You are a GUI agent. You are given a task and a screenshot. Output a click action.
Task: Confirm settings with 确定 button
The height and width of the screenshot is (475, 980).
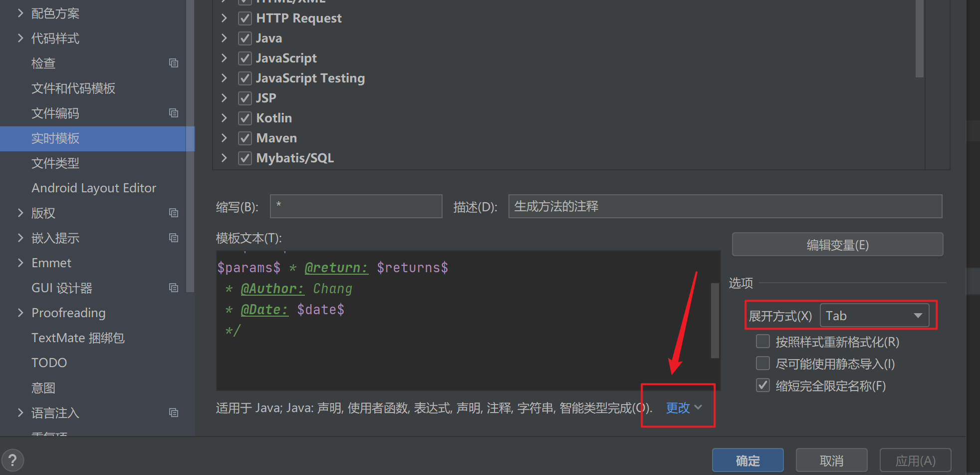[x=747, y=460]
